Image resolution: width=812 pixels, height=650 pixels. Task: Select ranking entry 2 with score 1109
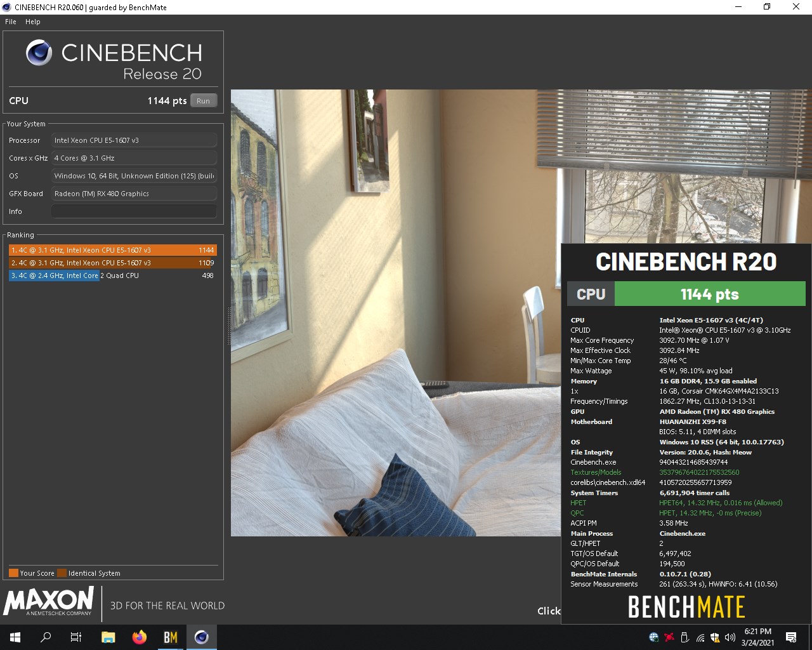tap(113, 263)
